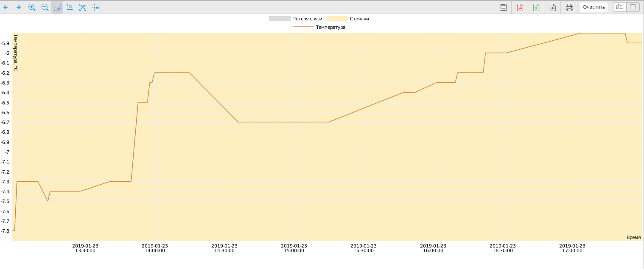Print the temperature chart
The width and height of the screenshot is (644, 270).
point(569,7)
